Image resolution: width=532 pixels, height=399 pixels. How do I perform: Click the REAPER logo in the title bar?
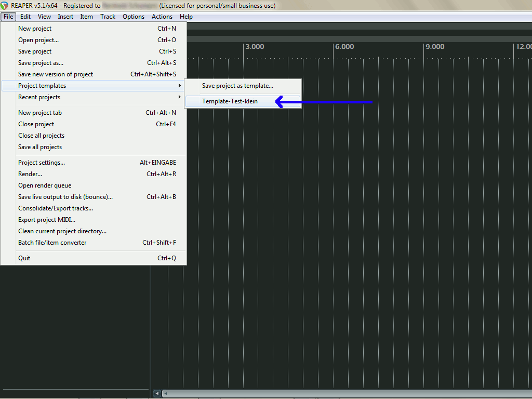(4, 5)
